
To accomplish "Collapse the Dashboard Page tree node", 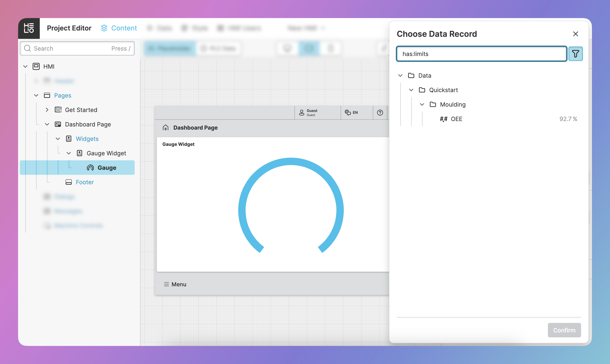I will click(x=47, y=124).
